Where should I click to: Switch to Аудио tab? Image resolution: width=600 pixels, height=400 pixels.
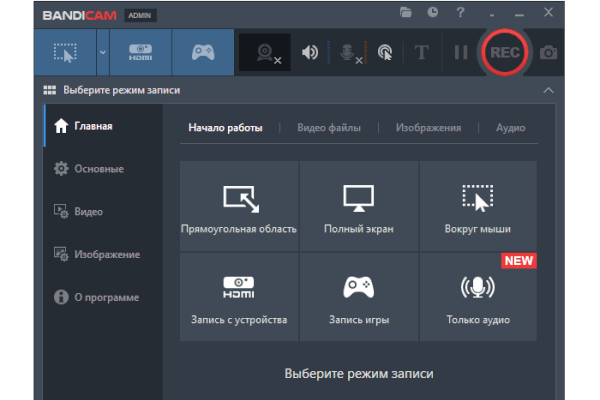[x=510, y=128]
